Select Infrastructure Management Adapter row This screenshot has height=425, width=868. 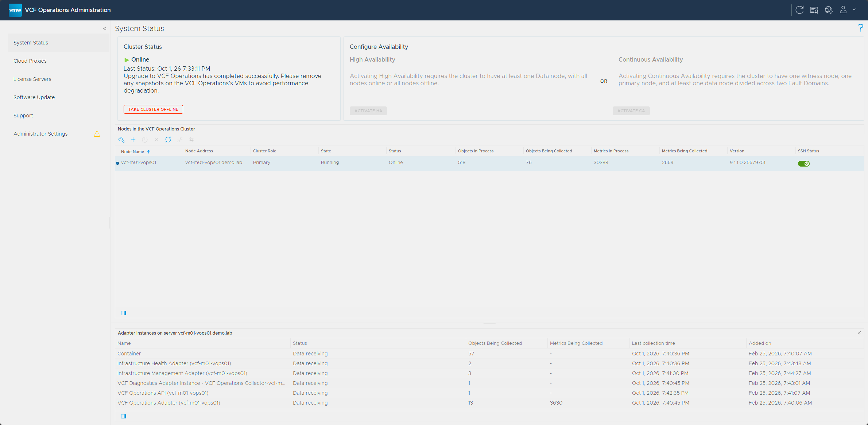489,373
